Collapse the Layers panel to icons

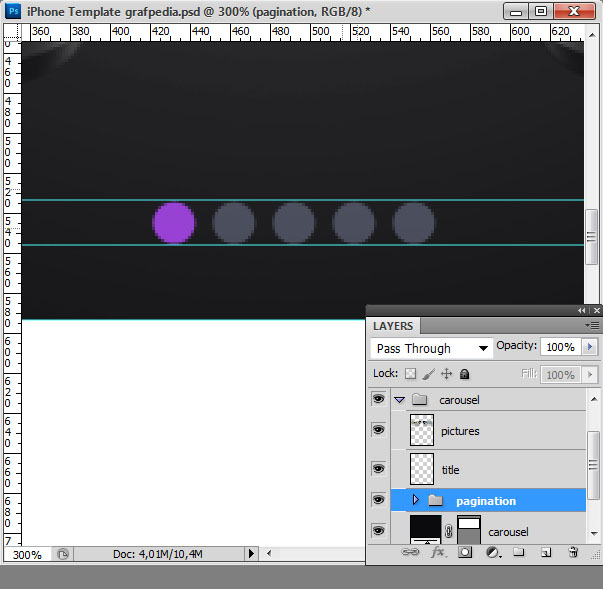[x=581, y=310]
